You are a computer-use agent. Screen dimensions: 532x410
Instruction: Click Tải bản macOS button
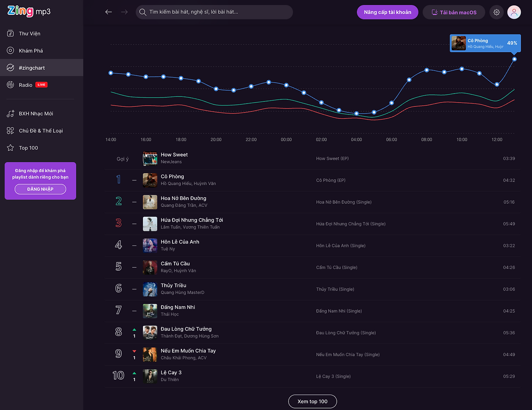(454, 12)
